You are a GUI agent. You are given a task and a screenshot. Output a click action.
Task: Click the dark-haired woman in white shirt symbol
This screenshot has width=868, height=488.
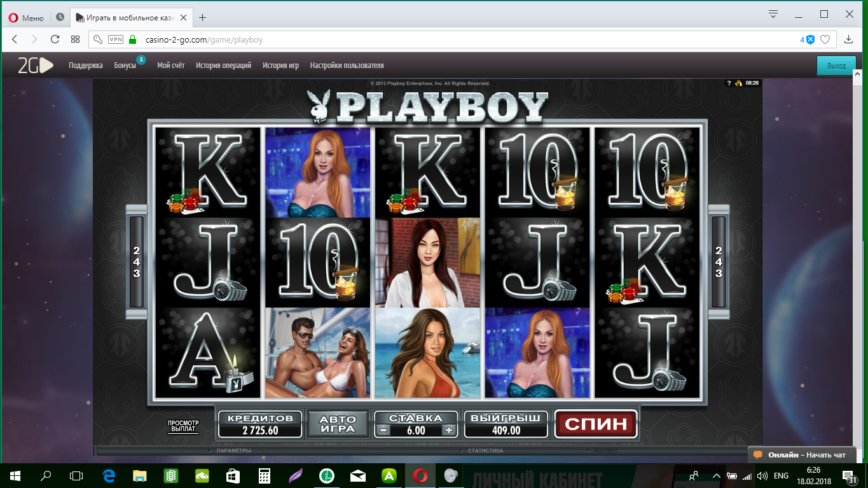click(428, 263)
